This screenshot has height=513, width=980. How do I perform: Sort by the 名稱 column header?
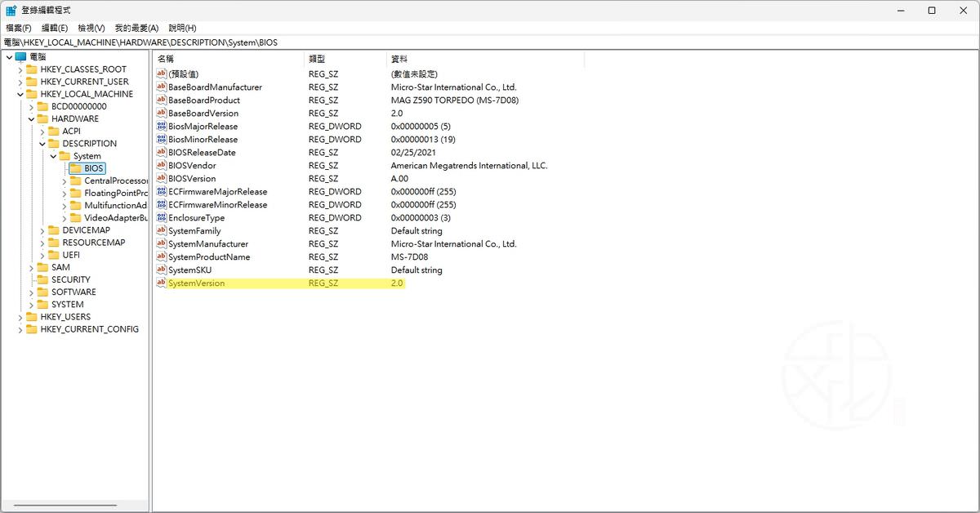coord(228,59)
